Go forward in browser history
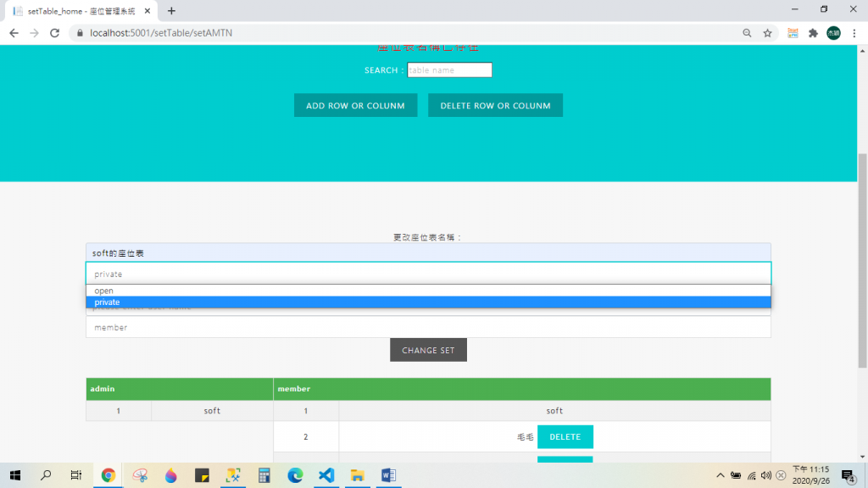The height and width of the screenshot is (488, 868). pos(34,33)
